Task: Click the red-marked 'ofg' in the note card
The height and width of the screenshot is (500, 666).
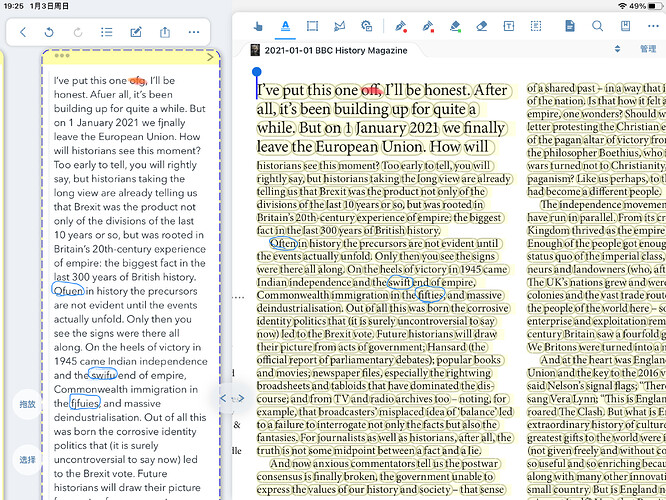Action: (137, 80)
